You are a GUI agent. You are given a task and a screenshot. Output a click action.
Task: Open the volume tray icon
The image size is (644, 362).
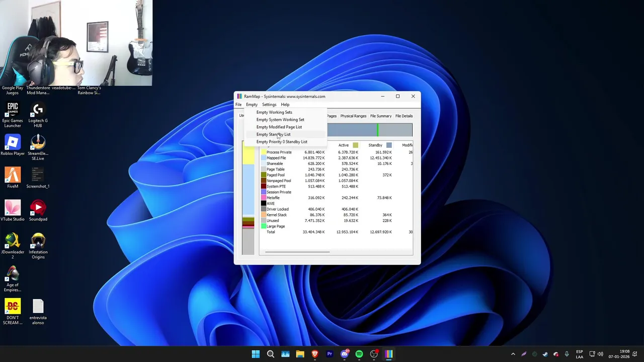tap(600, 354)
